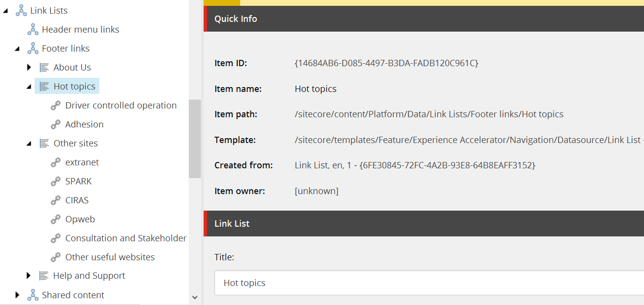Click the Opweb link icon
The image size is (644, 305).
point(56,219)
